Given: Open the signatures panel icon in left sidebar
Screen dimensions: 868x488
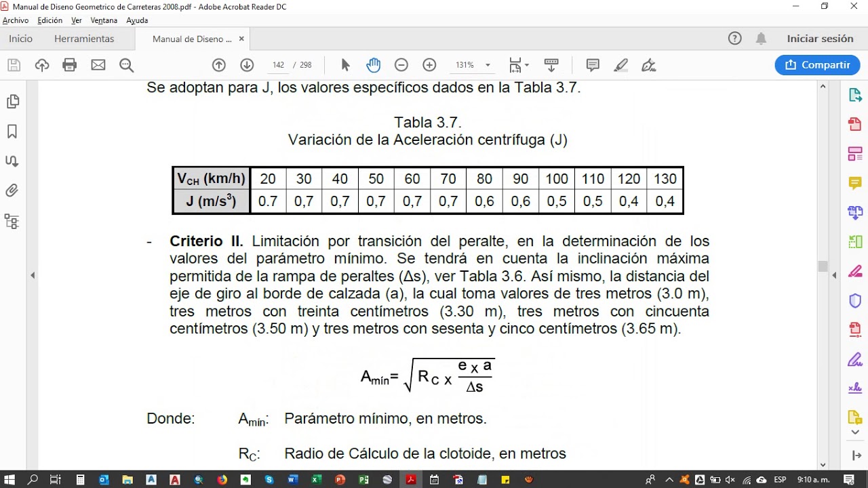Looking at the screenshot, I should coord(12,161).
